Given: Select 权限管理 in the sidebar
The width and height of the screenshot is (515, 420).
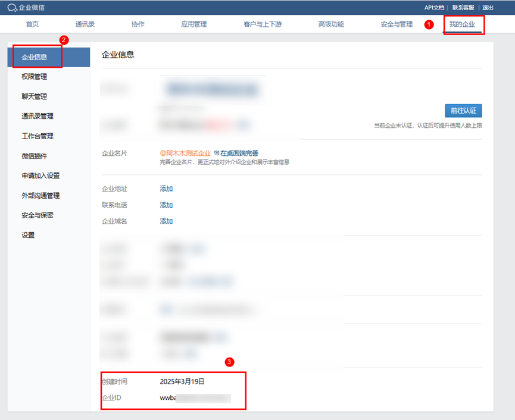Looking at the screenshot, I should click(x=34, y=77).
